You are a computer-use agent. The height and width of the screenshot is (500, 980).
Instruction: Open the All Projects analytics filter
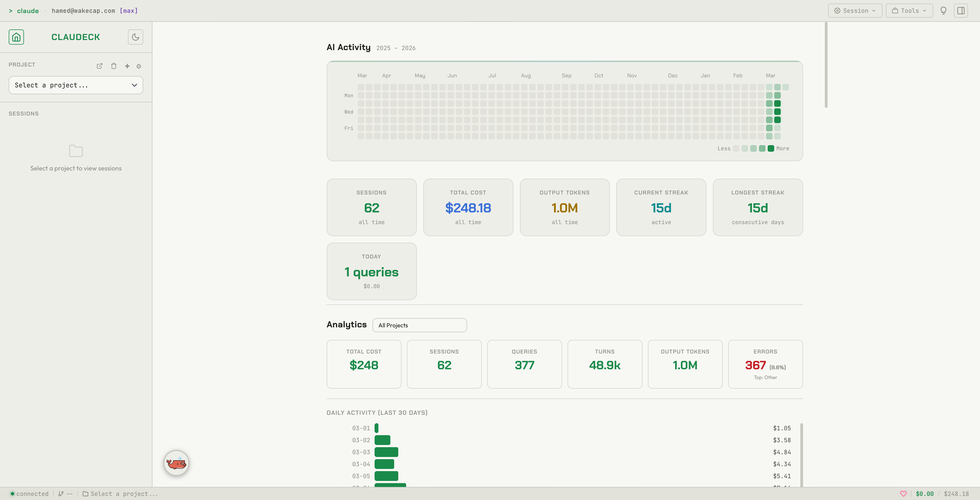(x=419, y=325)
